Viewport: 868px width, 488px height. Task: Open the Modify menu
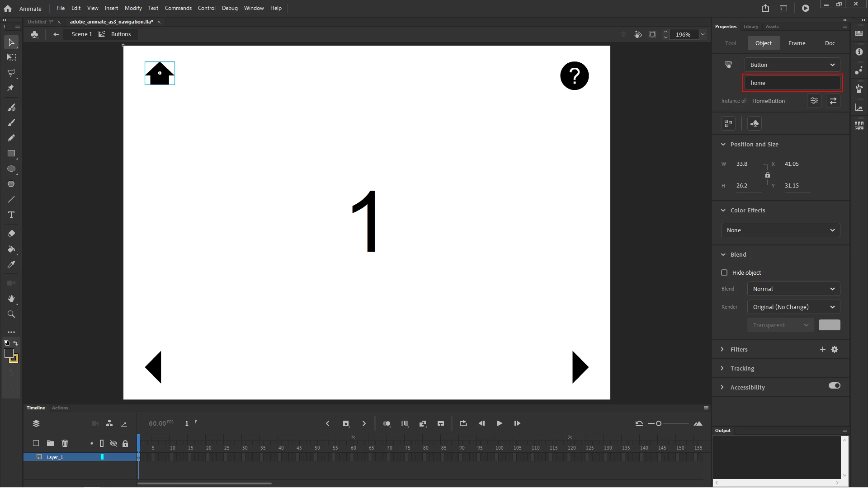pyautogui.click(x=133, y=8)
